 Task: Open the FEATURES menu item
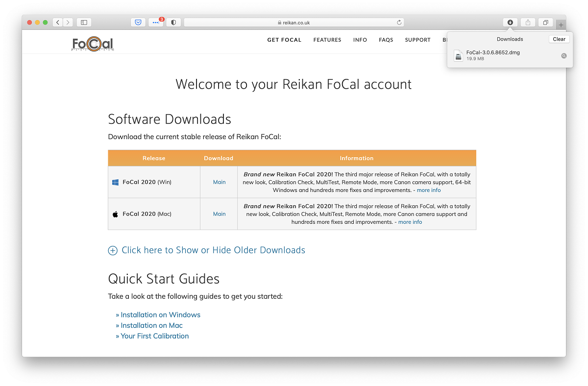(327, 40)
